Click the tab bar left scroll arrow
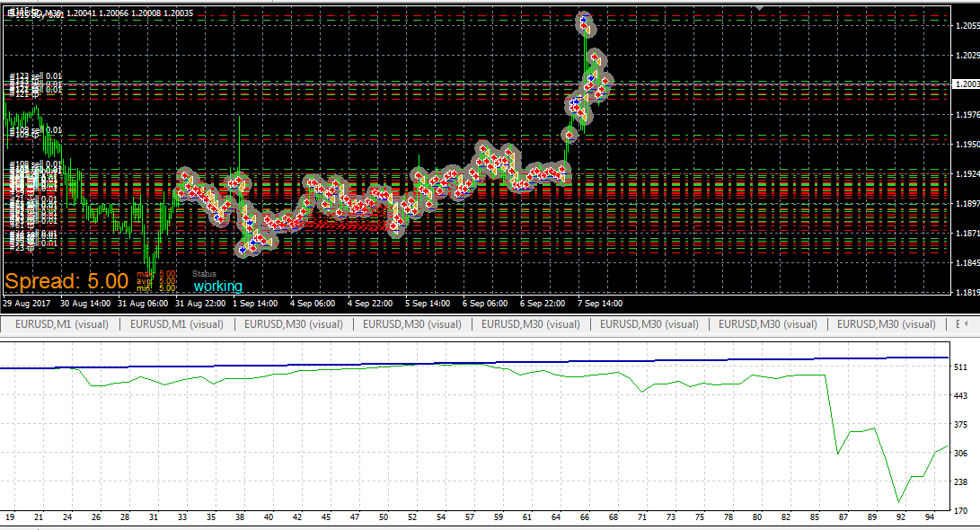 [967, 323]
